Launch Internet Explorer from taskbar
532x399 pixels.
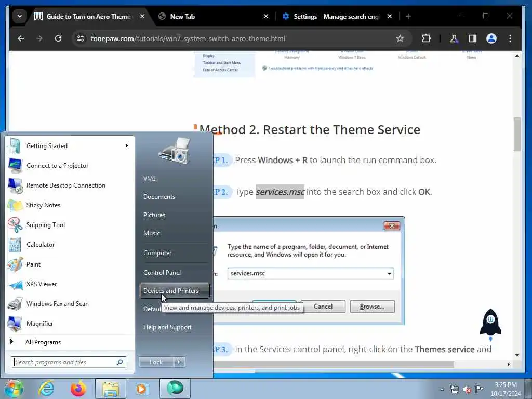[x=46, y=389]
